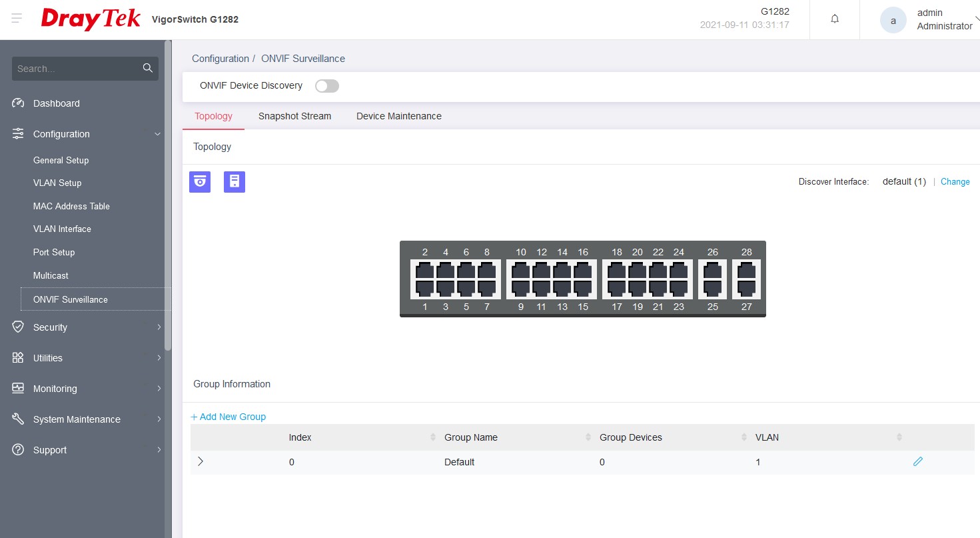The width and height of the screenshot is (980, 538).
Task: Click the hamburger menu icon
Action: pyautogui.click(x=17, y=19)
